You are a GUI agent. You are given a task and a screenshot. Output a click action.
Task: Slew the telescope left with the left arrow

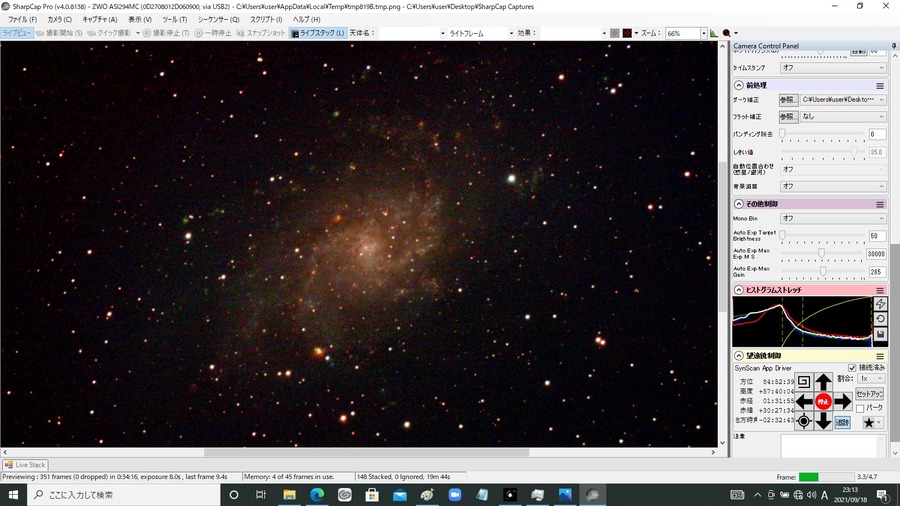tap(804, 402)
